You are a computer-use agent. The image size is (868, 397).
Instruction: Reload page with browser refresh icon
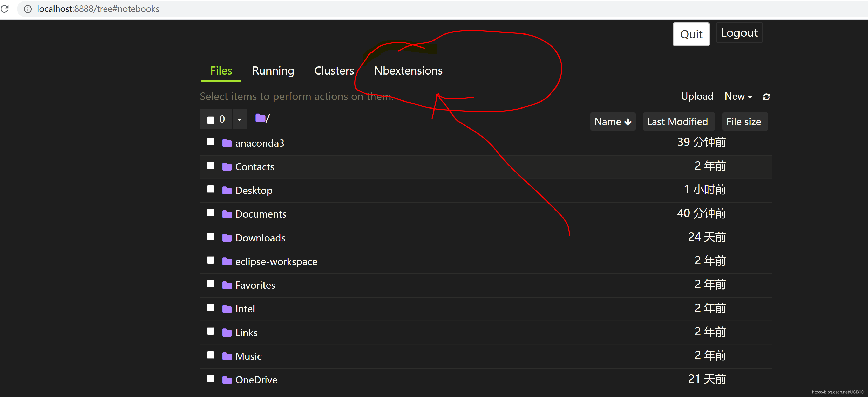click(5, 9)
